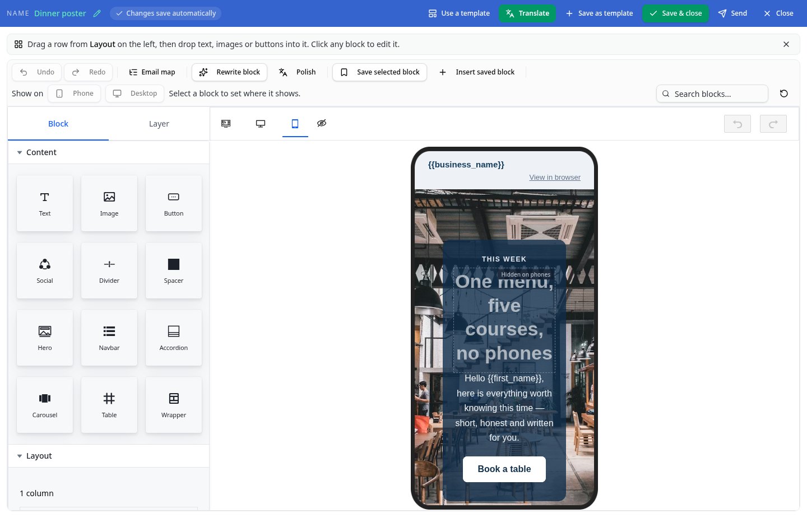
Task: Click the canvas undo arrow button
Action: pos(738,124)
